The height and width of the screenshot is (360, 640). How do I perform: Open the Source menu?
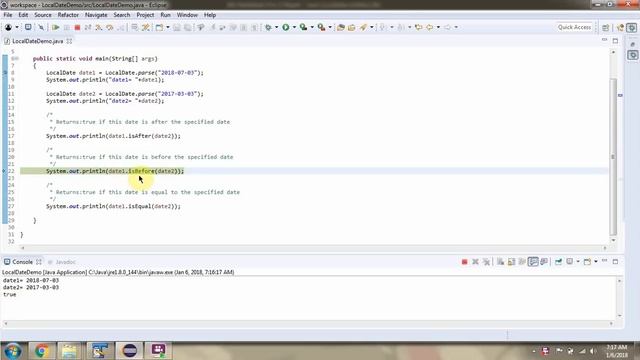pyautogui.click(x=43, y=15)
